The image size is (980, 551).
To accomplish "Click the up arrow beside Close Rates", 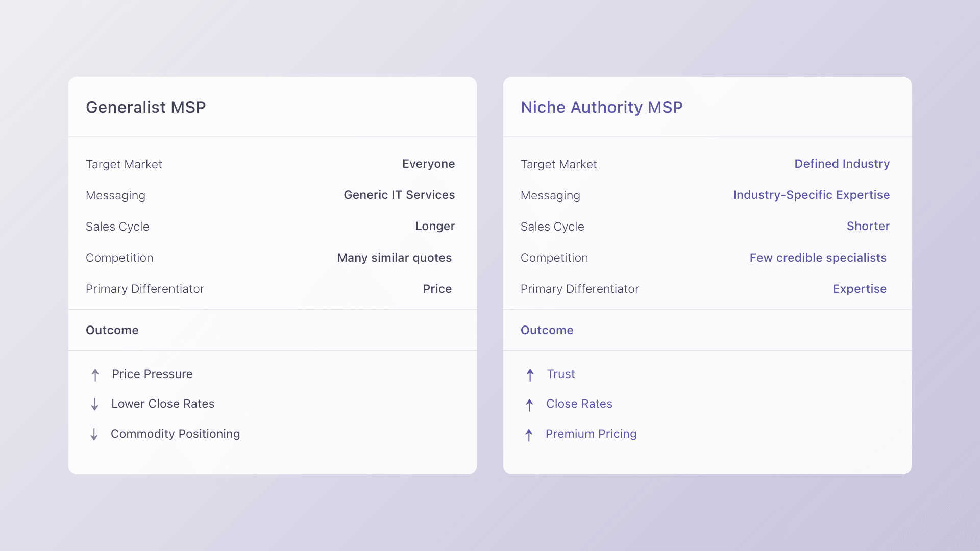I will pyautogui.click(x=529, y=405).
